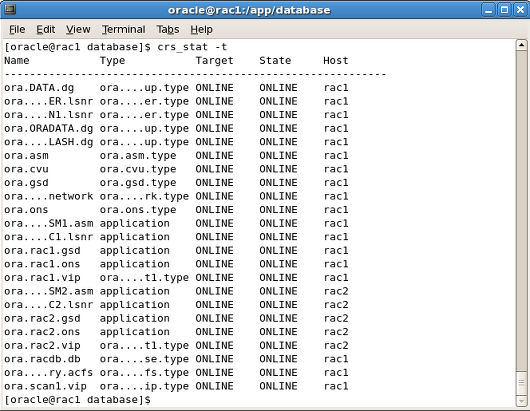Select the ora.ORADATA.dg resource name

(x=48, y=128)
